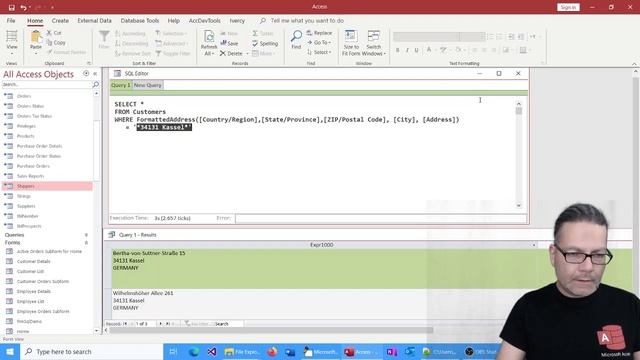Switch to the Database Tools tab

pos(140,20)
